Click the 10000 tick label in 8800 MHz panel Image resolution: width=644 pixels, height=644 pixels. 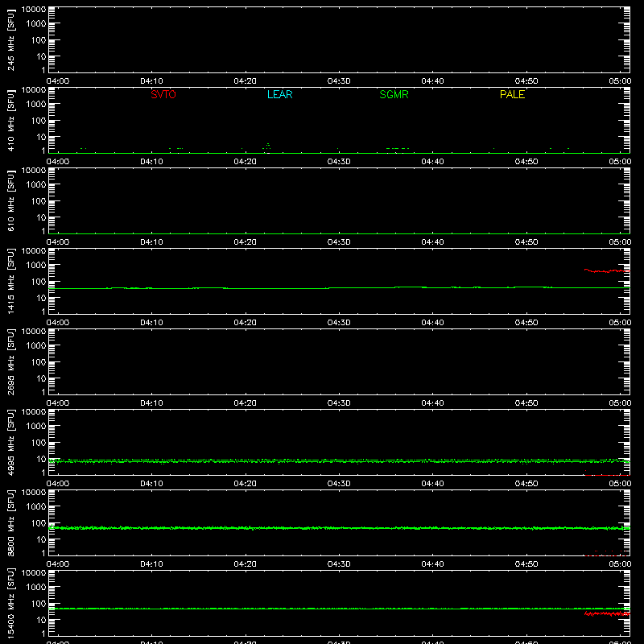(34, 493)
